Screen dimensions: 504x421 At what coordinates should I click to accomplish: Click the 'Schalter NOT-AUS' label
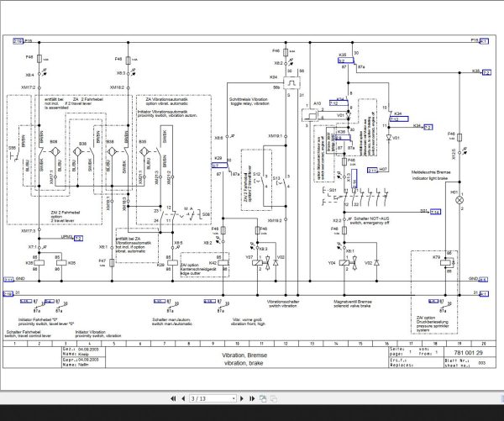coord(371,218)
